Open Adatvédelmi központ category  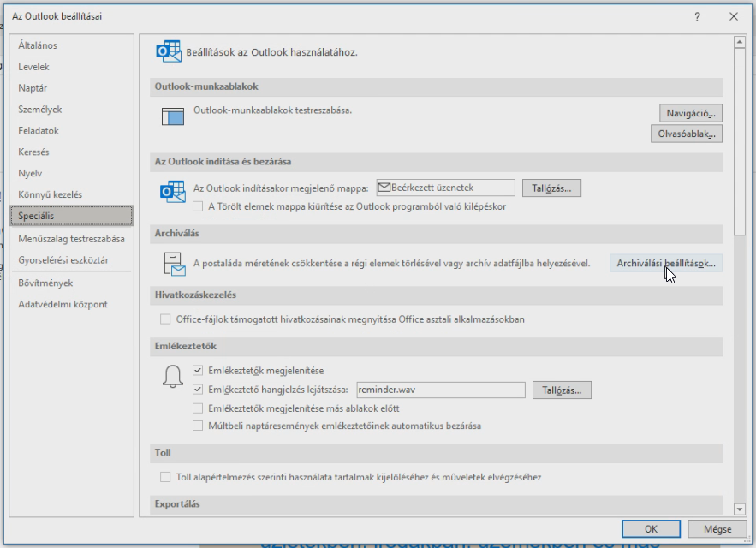(x=63, y=304)
